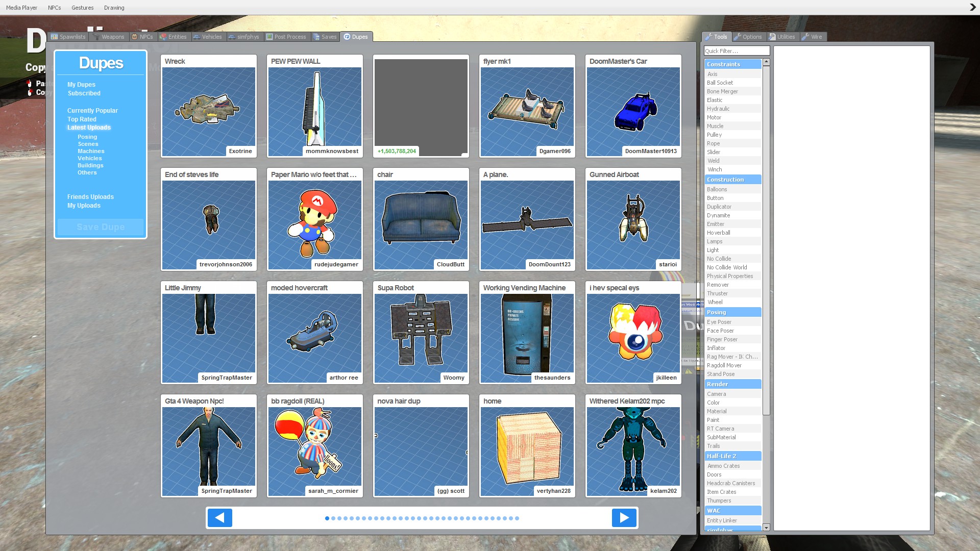The image size is (980, 551).
Task: Collapse the Construction category header
Action: coord(732,180)
